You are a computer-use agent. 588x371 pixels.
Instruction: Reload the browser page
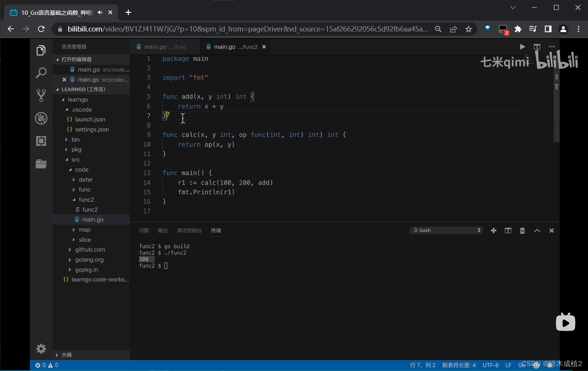(41, 29)
